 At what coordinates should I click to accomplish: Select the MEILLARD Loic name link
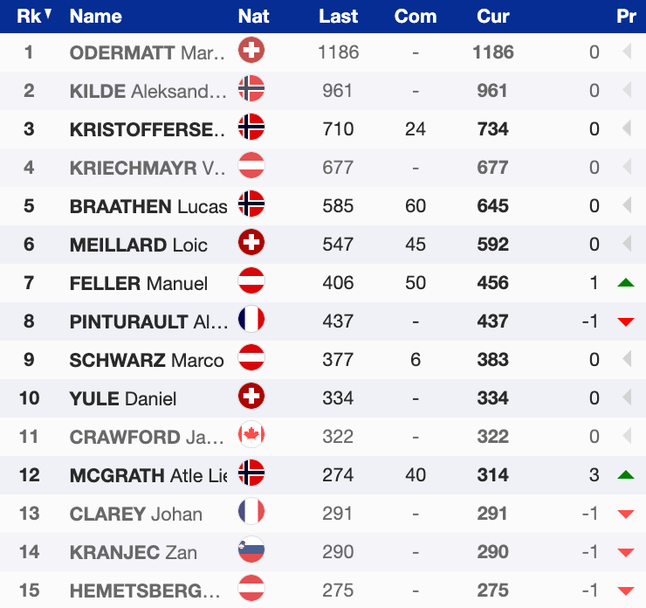[x=138, y=244]
